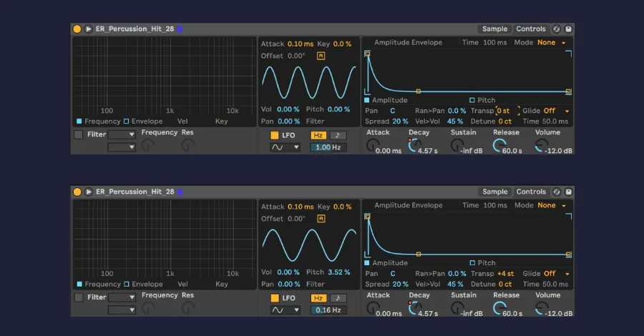Image resolution: width=644 pixels, height=336 pixels.
Task: Switch to Sample tab in top Simpler
Action: pyautogui.click(x=494, y=29)
